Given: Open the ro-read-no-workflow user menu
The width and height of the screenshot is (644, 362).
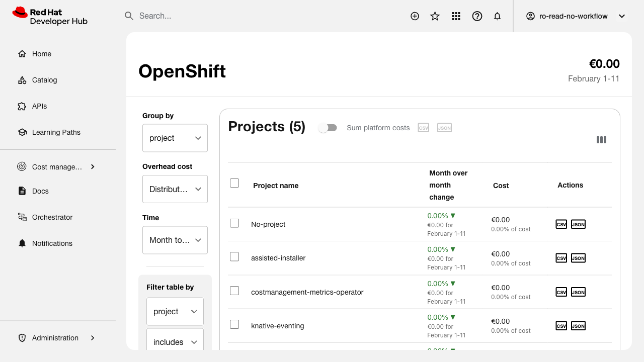Looking at the screenshot, I should 575,16.
